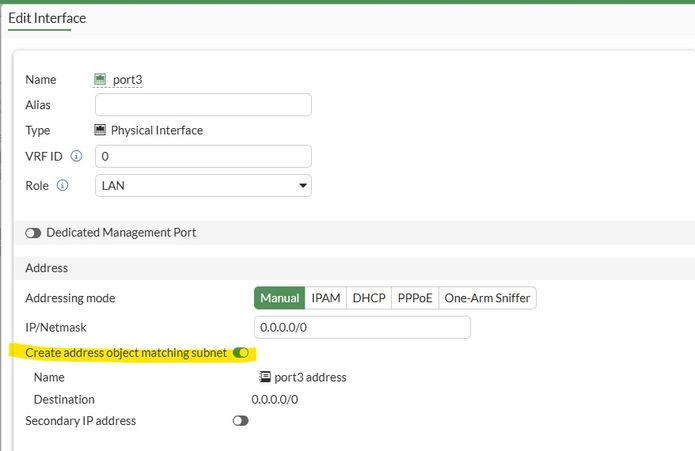695x451 pixels.
Task: Click the Alias input field
Action: pos(203,105)
